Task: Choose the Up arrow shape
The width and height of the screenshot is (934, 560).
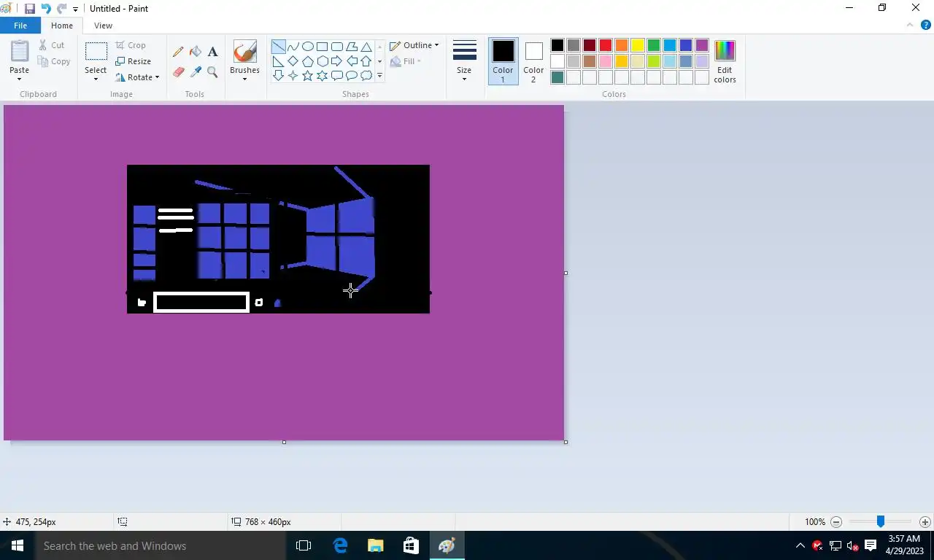Action: [x=366, y=61]
